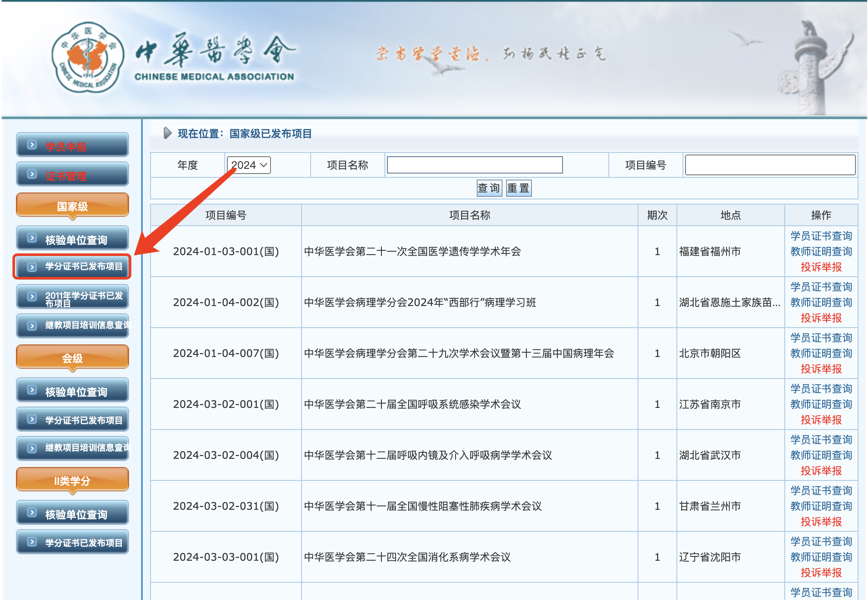
Task: Open 2011年学分证书已发布项目 menu item
Action: (72, 297)
